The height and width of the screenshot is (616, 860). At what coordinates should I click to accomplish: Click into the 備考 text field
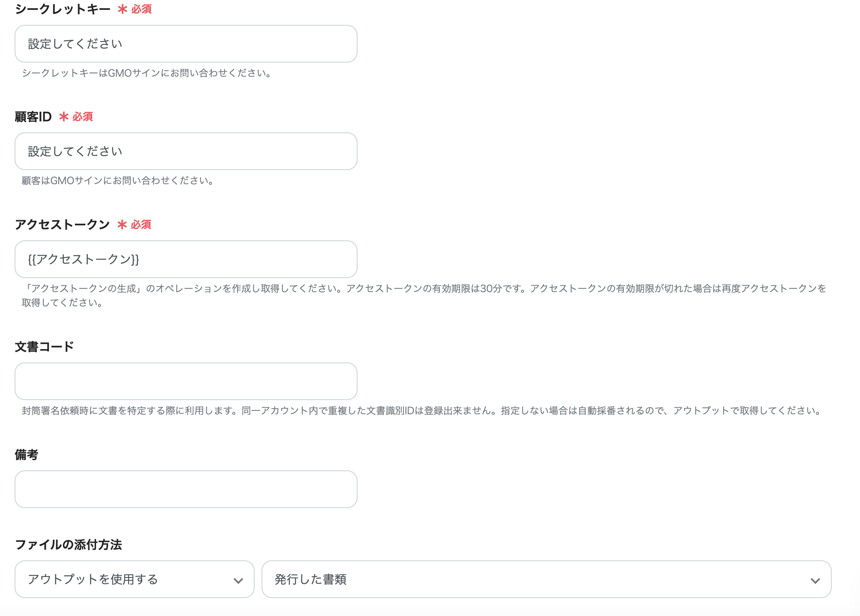click(x=186, y=489)
